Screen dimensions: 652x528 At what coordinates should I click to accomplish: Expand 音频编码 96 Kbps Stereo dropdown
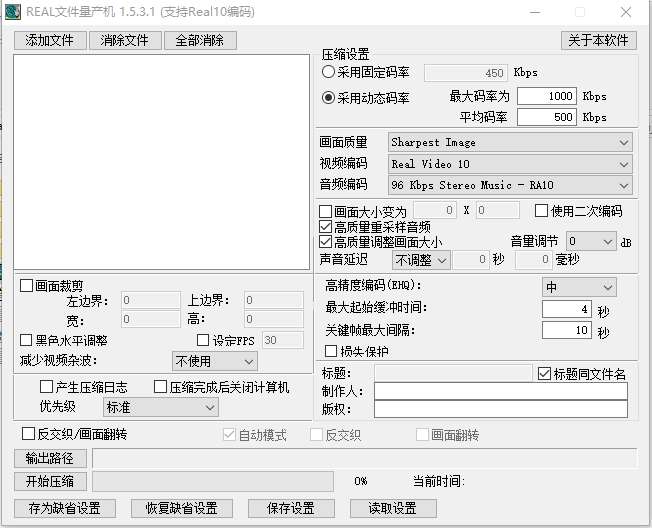coord(510,185)
